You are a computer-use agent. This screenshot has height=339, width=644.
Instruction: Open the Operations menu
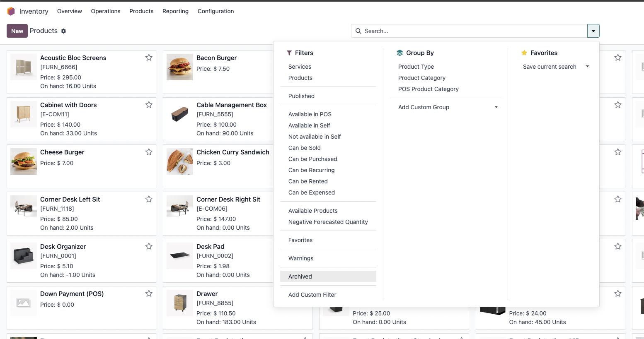[106, 11]
